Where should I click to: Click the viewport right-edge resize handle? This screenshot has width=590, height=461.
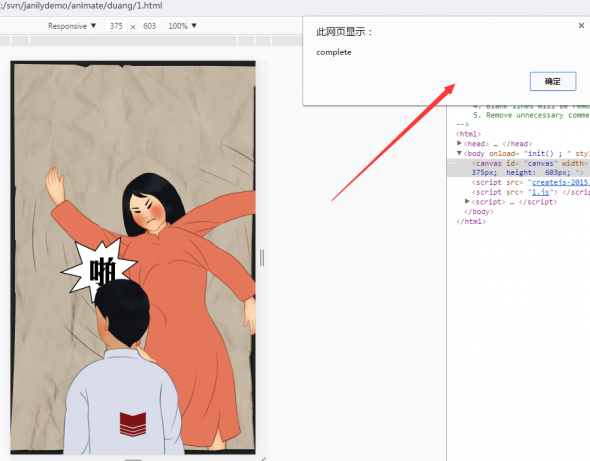(x=262, y=258)
